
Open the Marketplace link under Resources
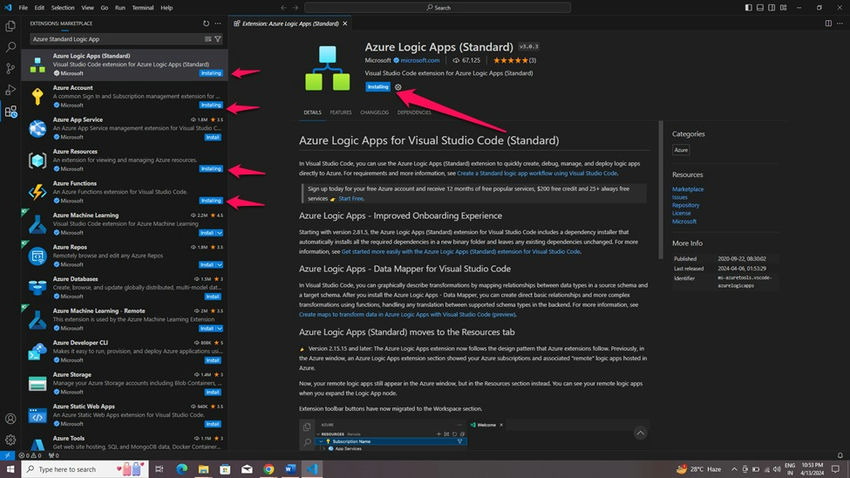(688, 189)
